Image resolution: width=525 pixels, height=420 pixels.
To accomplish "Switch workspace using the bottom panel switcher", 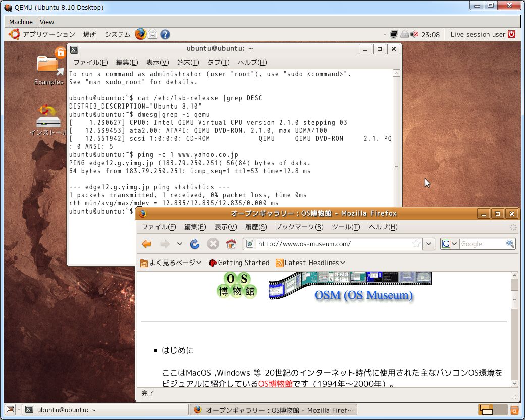I will pyautogui.click(x=493, y=409).
